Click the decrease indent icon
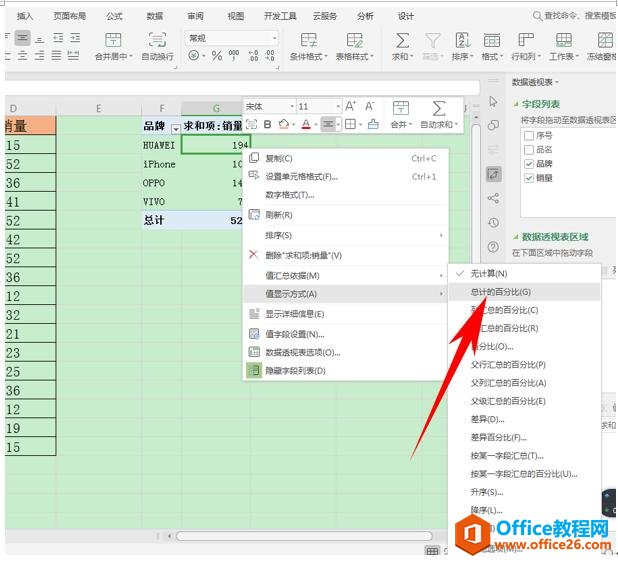618x562 pixels. click(58, 38)
